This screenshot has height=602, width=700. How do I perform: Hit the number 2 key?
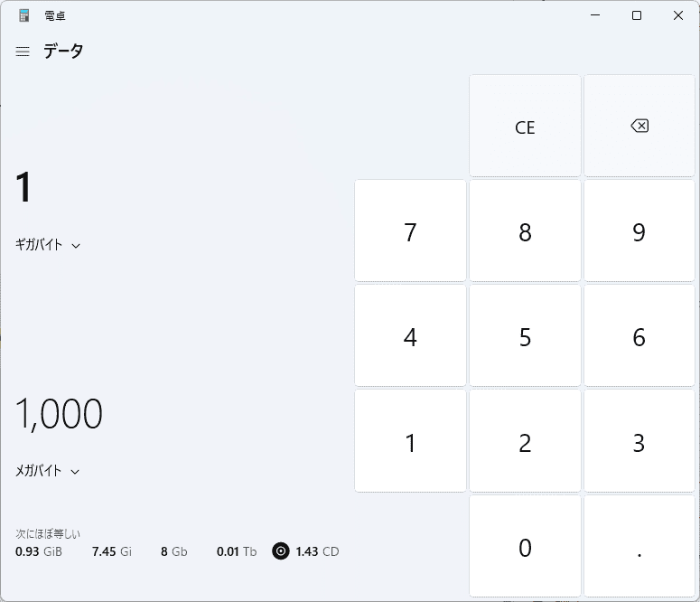coord(525,442)
